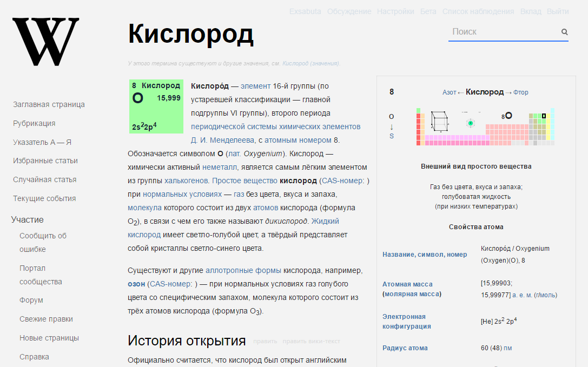Follow the Д. И. Менделеева link
Image resolution: width=588 pixels, height=367 pixels.
coord(222,140)
